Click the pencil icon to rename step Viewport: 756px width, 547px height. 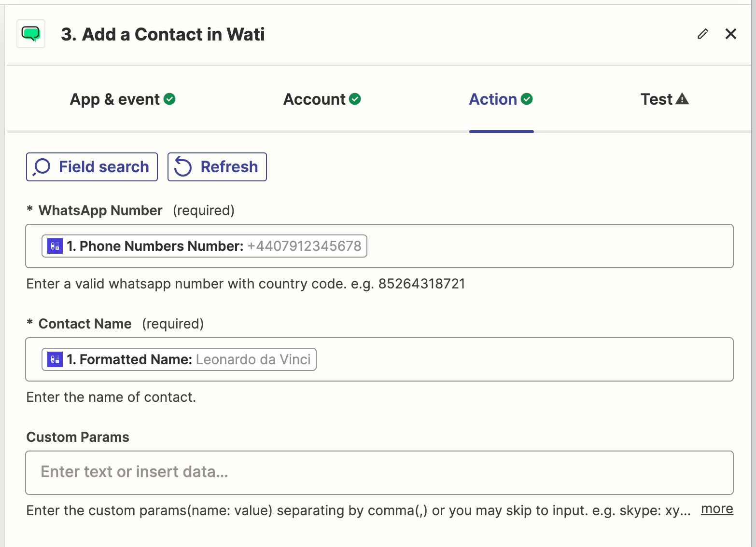coord(703,34)
